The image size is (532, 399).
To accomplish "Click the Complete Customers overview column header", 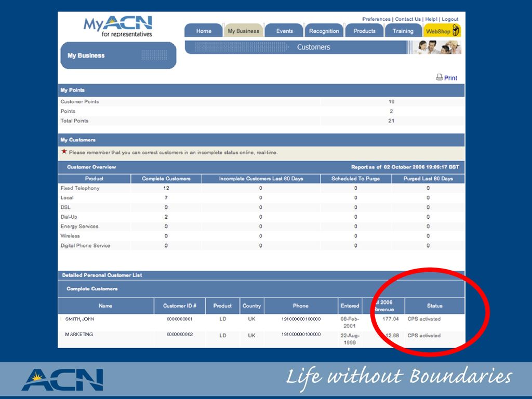I will click(166, 179).
